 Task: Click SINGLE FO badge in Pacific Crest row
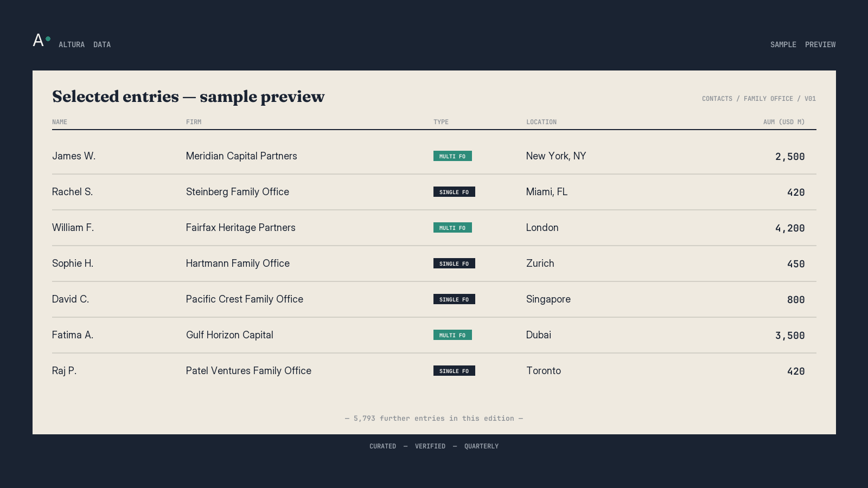point(454,299)
